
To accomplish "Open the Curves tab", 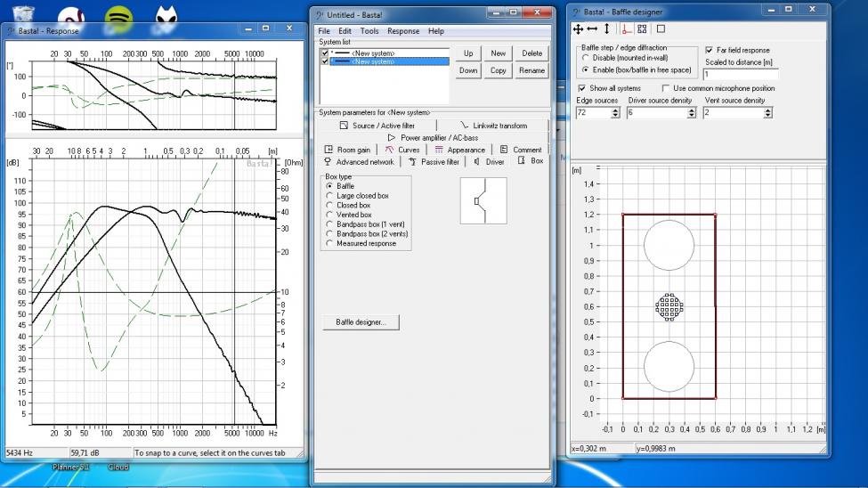I will [402, 150].
